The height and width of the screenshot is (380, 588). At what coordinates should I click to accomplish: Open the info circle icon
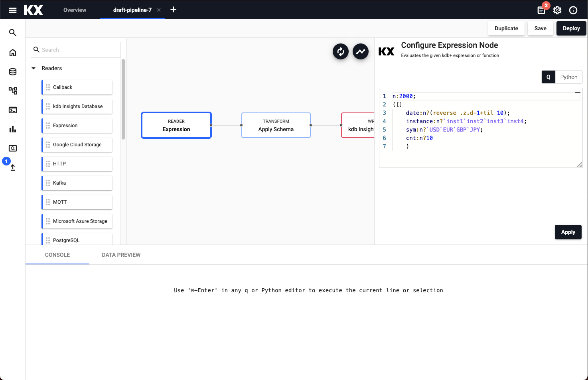(x=573, y=10)
